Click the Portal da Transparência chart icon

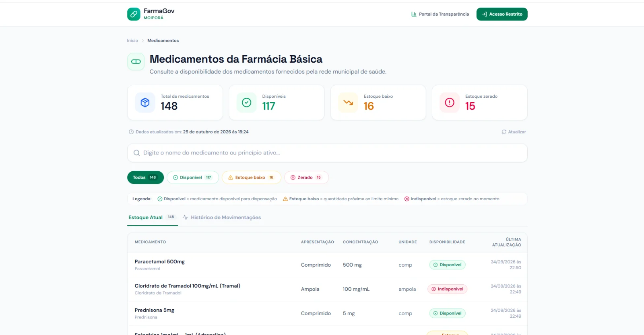[414, 14]
